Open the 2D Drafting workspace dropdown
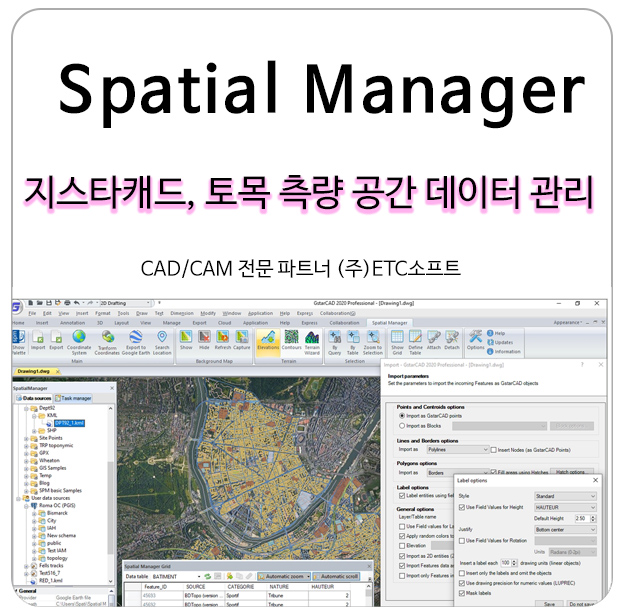The image size is (624, 615). pyautogui.click(x=149, y=303)
